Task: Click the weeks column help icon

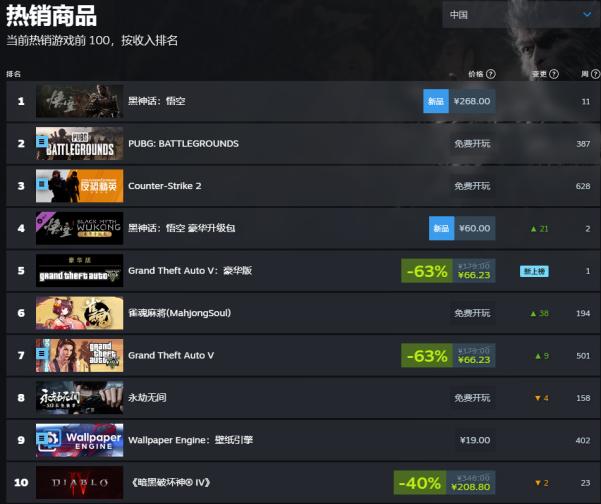Action: 596,74
